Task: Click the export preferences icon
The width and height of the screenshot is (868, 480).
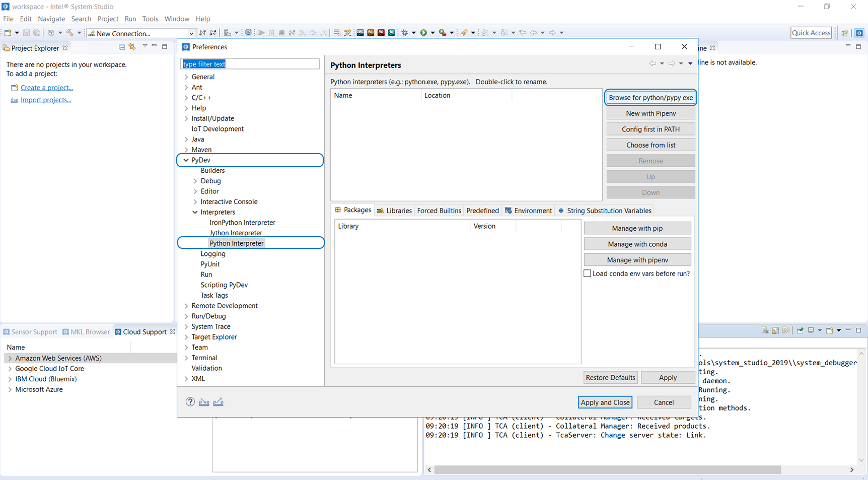Action: (218, 402)
